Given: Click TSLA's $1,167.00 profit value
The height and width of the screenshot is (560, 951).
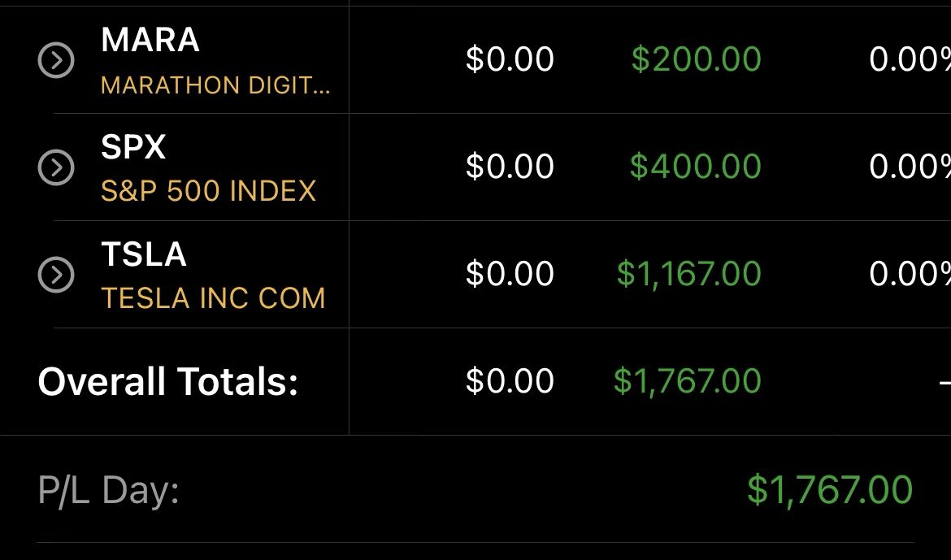Looking at the screenshot, I should [688, 274].
